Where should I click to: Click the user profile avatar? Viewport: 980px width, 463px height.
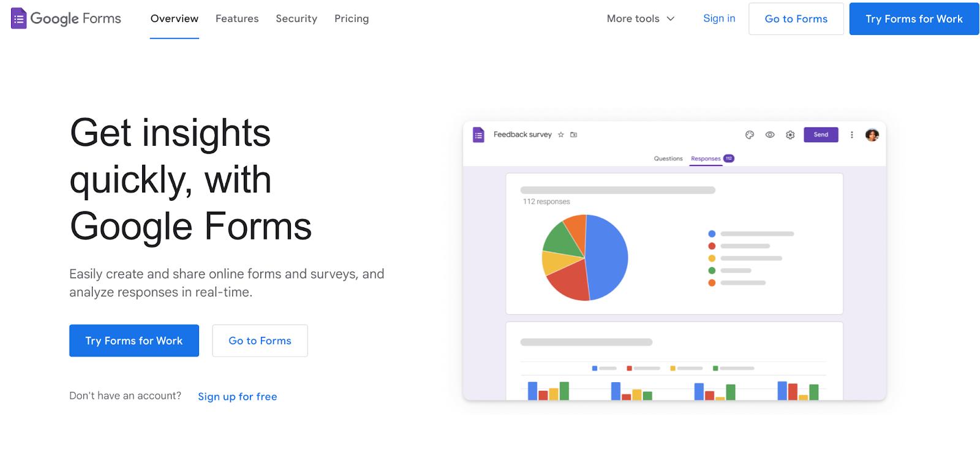click(872, 135)
